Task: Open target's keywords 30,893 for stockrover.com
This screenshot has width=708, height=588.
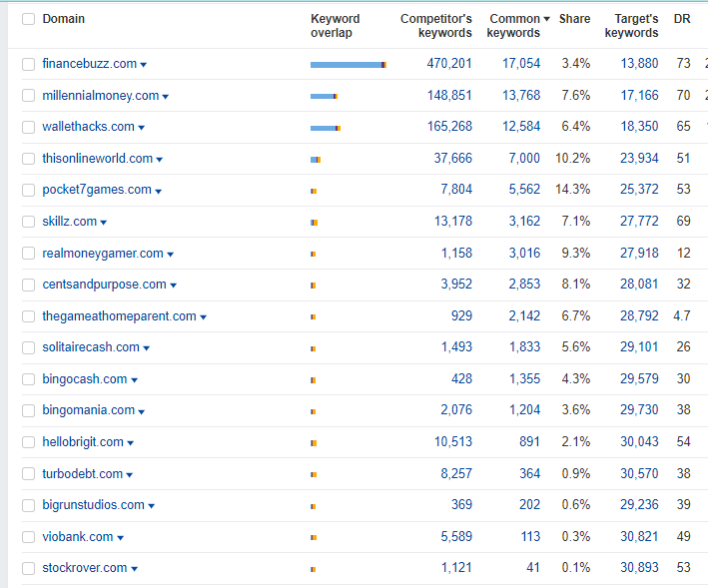Action: pos(639,568)
